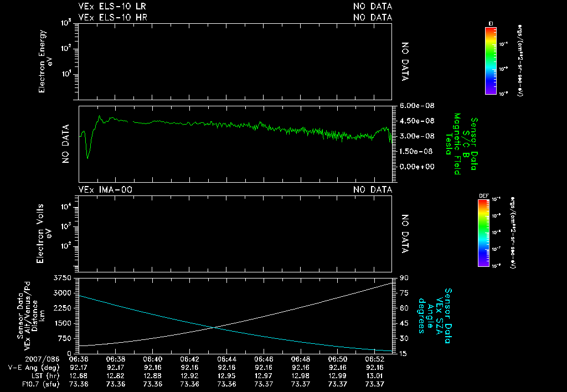
Task: Click the LST value 12.95
Action: [226, 376]
